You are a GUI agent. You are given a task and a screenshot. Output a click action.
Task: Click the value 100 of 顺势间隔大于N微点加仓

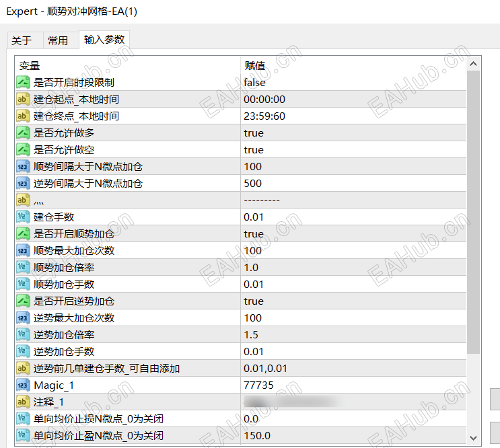point(252,167)
